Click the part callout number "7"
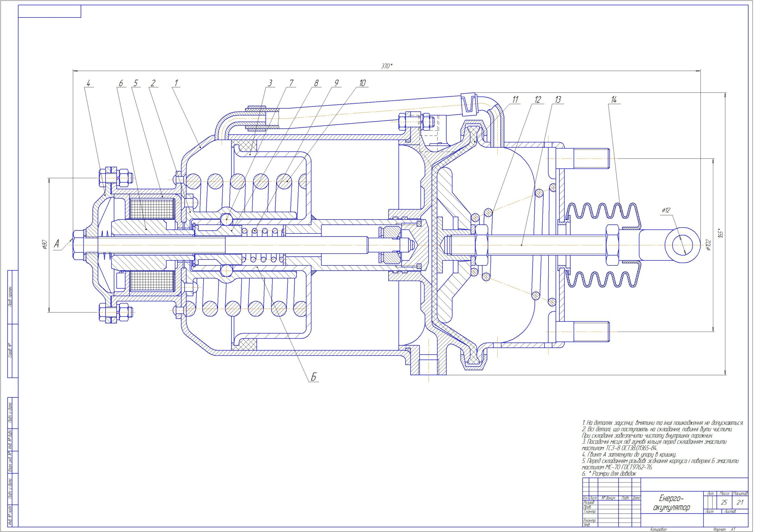The image size is (757, 532). pyautogui.click(x=291, y=83)
